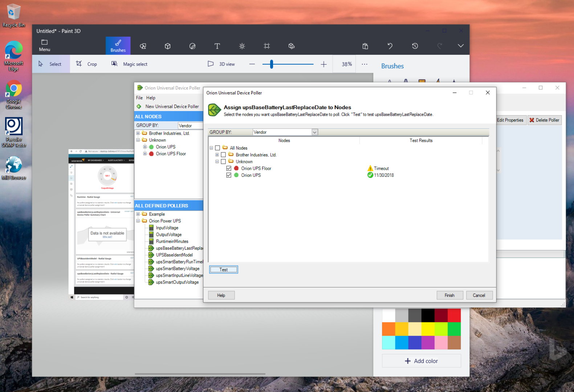The height and width of the screenshot is (392, 574).
Task: Check the All Nodes checkbox
Action: pyautogui.click(x=217, y=148)
